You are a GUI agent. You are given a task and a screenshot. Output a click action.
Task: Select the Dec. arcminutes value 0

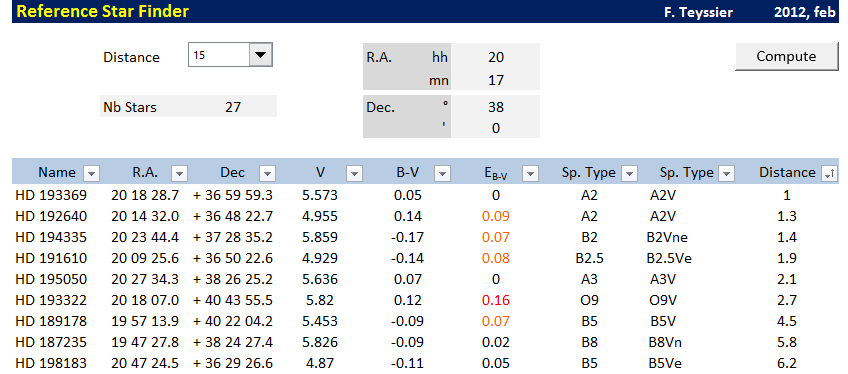[x=495, y=128]
